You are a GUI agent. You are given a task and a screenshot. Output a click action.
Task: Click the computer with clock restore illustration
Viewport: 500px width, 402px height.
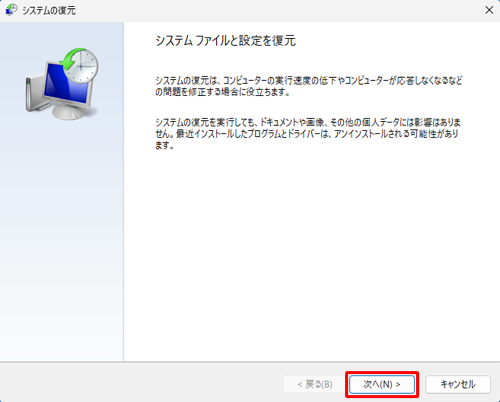(62, 83)
